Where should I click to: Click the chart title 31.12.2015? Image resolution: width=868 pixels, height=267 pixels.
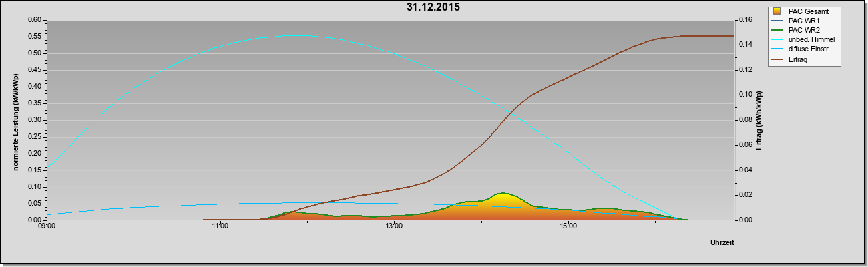433,8
